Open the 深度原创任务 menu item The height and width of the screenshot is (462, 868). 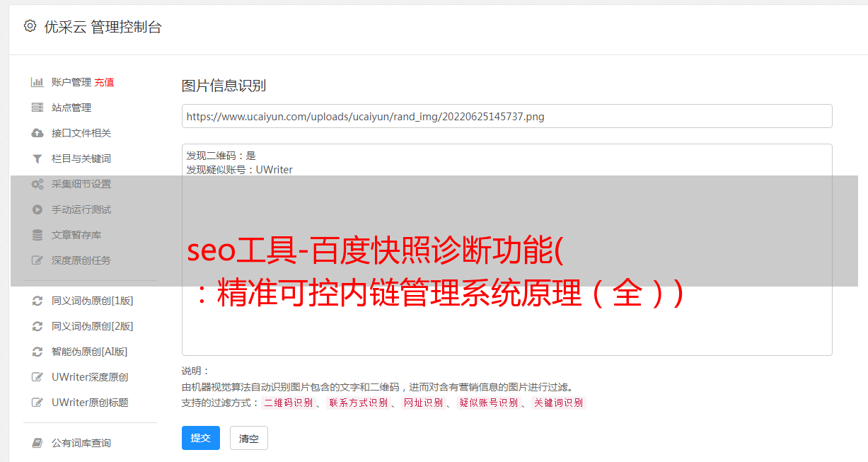coord(81,260)
